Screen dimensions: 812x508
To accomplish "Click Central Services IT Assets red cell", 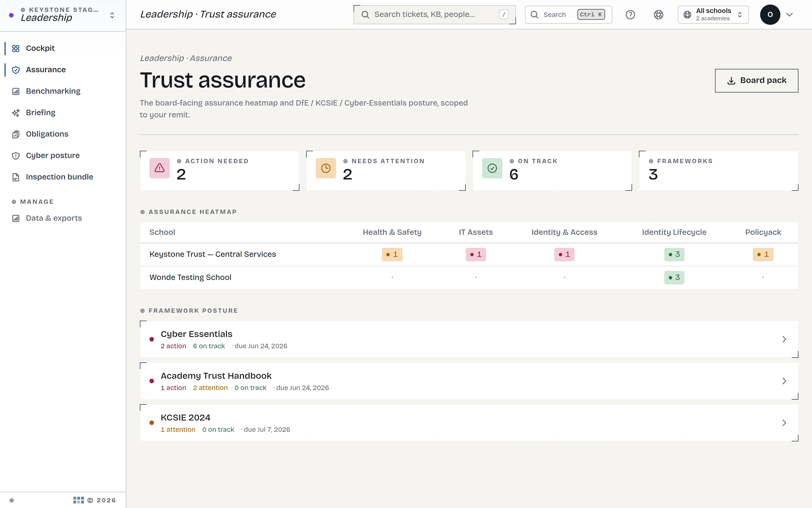I will point(476,255).
